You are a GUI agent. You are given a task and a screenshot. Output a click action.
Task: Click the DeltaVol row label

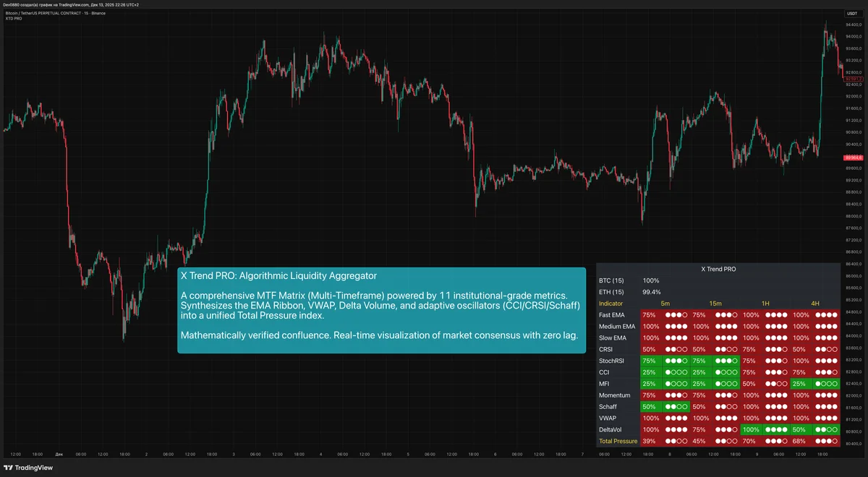tap(612, 430)
